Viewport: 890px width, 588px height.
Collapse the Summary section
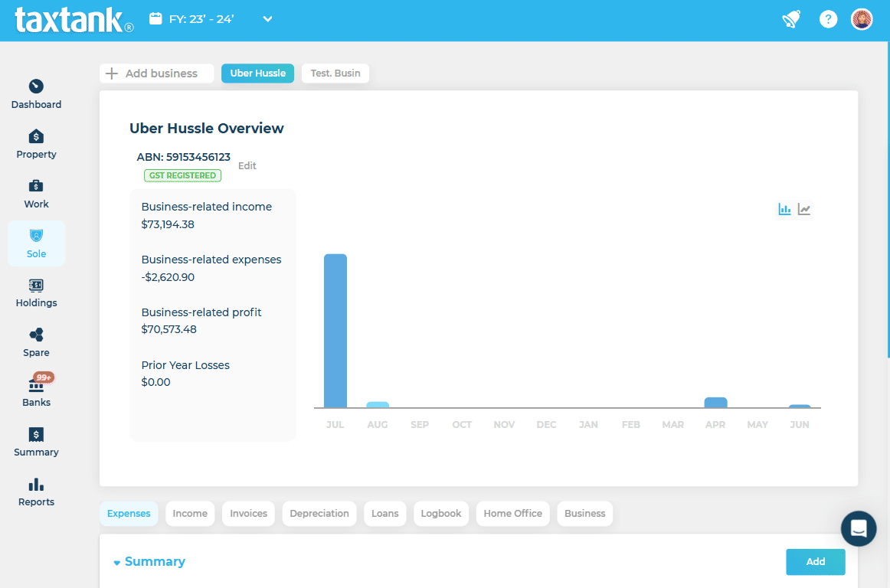coord(117,563)
